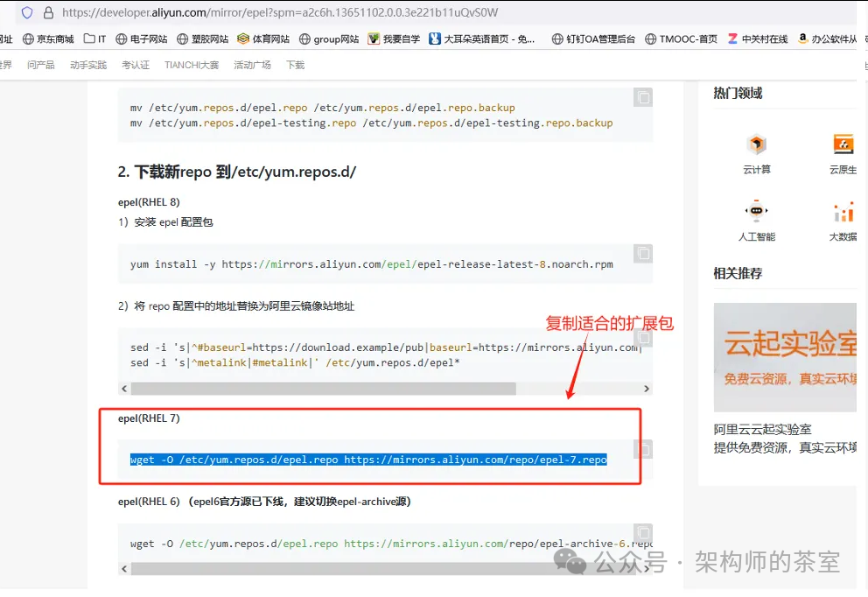Open the 电子网站 bookmark

(141, 39)
